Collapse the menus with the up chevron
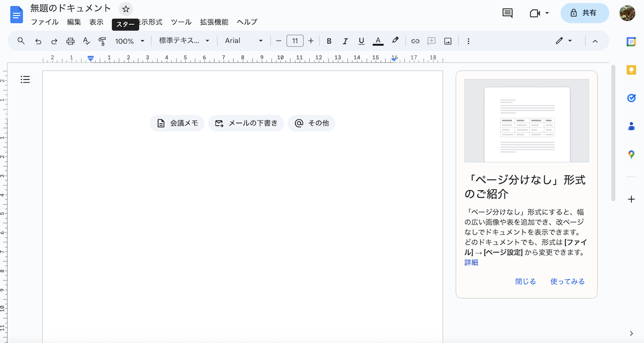This screenshot has height=343, width=644. click(x=595, y=41)
